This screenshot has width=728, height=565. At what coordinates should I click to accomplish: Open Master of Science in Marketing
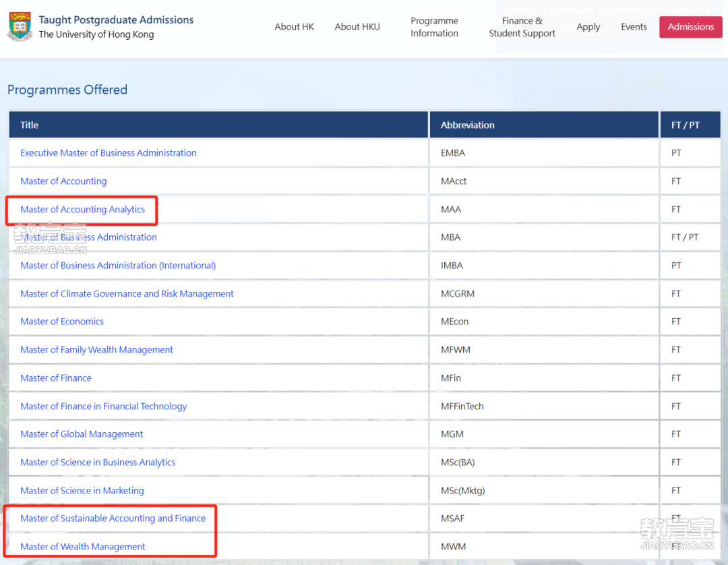(x=82, y=491)
